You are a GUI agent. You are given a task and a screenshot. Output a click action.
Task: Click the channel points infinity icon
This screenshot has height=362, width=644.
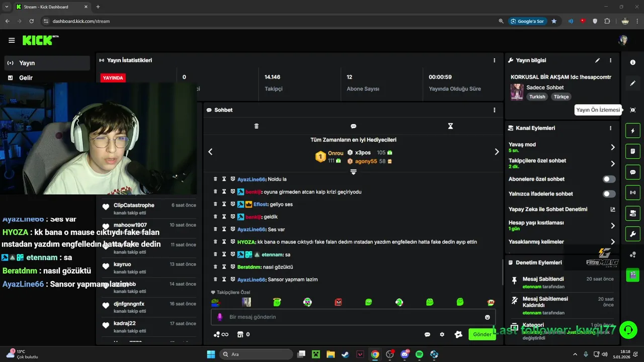point(221,334)
